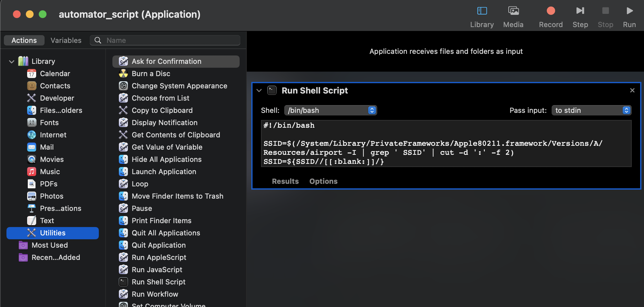644x307 pixels.
Task: Choose the Run Shell Script action in the list
Action: click(x=158, y=282)
